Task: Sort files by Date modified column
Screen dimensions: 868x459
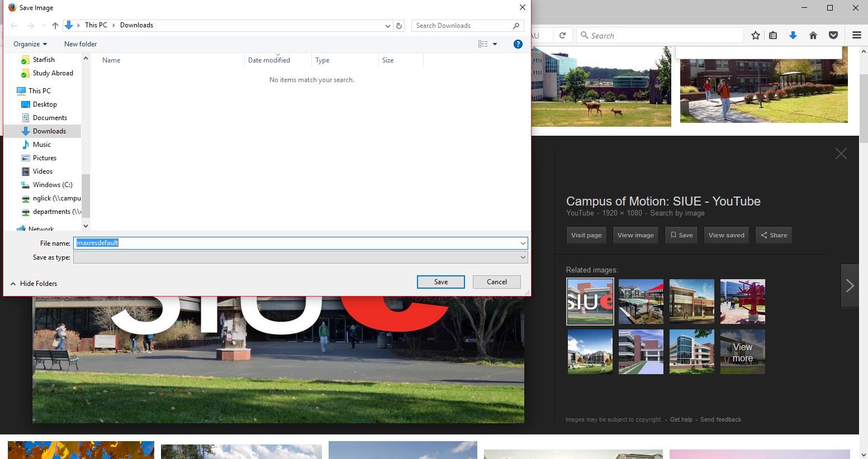Action: 269,60
